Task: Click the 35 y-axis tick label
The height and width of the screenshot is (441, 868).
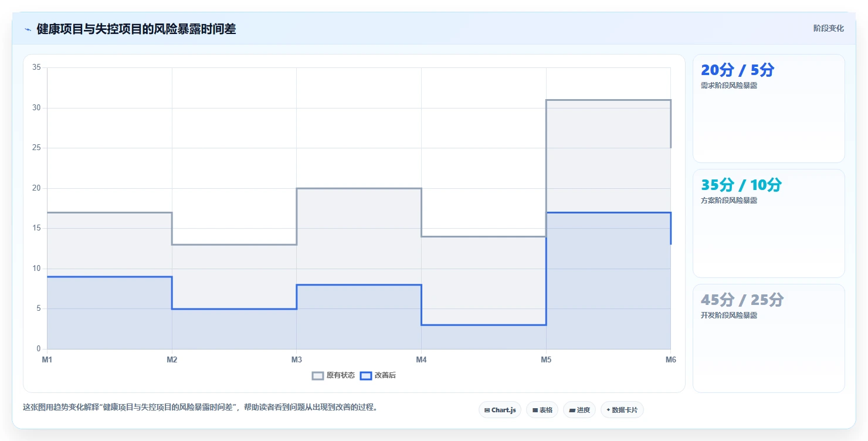Action: tap(36, 67)
